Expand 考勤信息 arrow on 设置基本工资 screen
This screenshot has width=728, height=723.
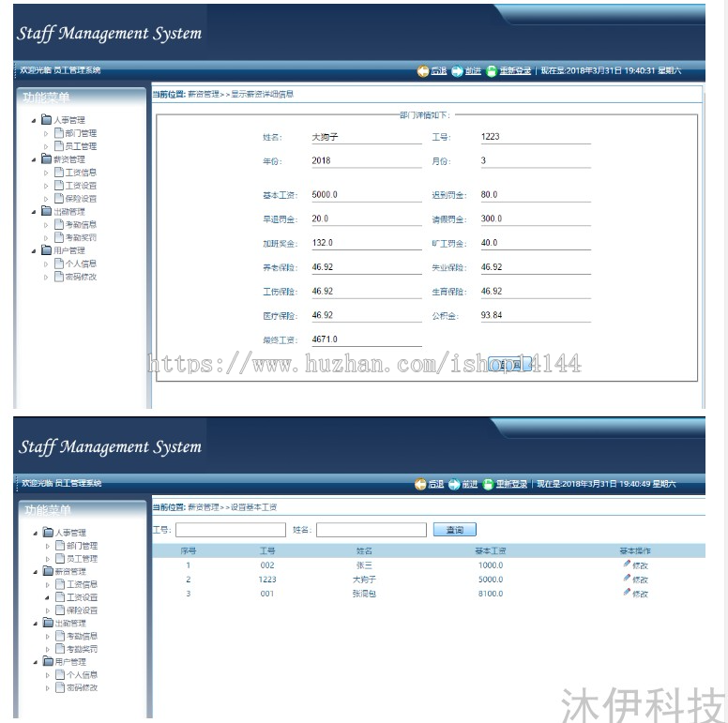tap(47, 637)
